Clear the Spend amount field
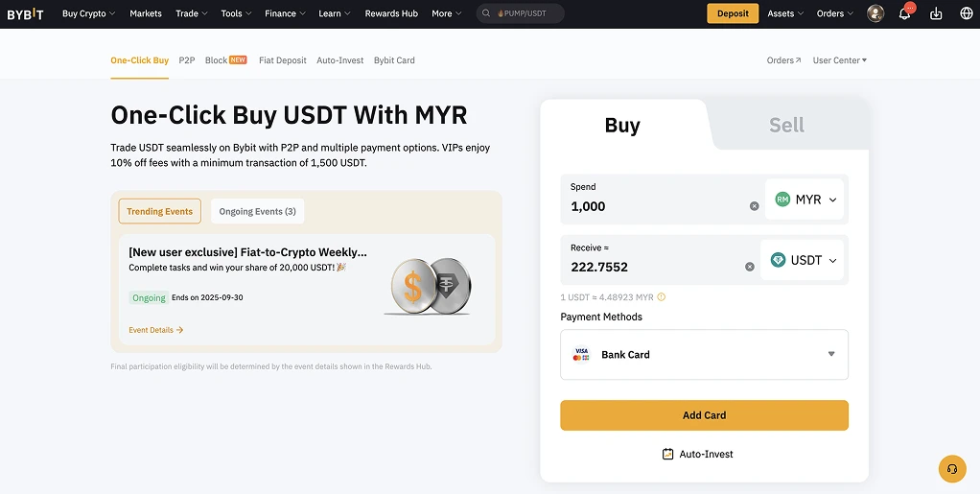The image size is (980, 494). pos(755,206)
